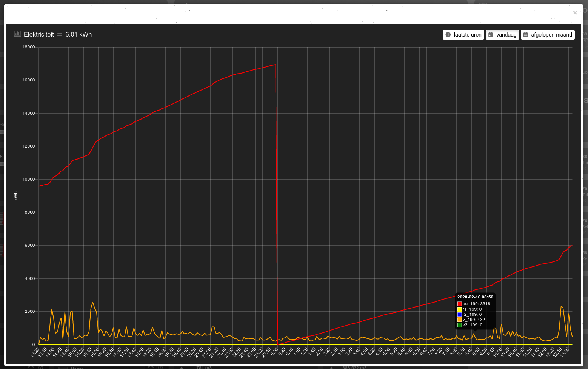The width and height of the screenshot is (588, 369).
Task: Click the equals icon before 6.01 kWh
Action: [x=60, y=35]
